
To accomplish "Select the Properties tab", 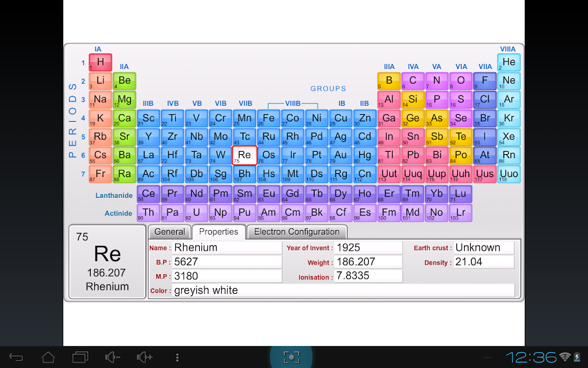I will (219, 232).
